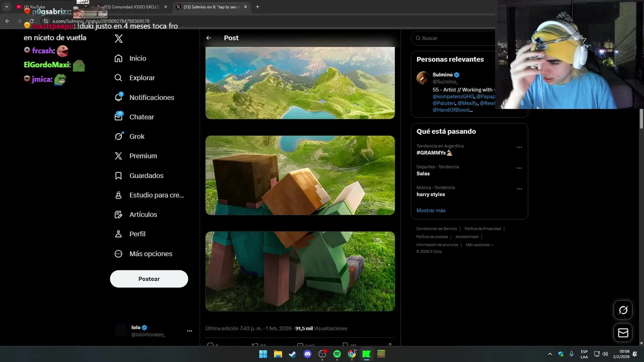Open Steam from the taskbar
The width and height of the screenshot is (644, 362).
292,354
